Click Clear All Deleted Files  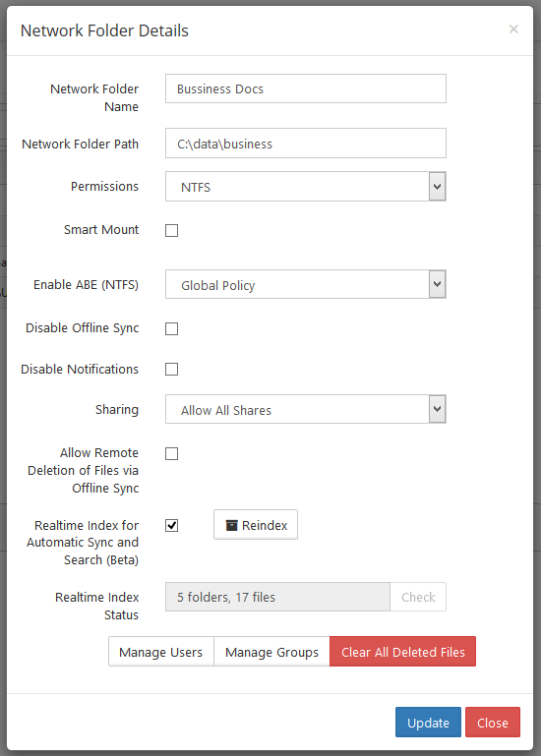403,652
